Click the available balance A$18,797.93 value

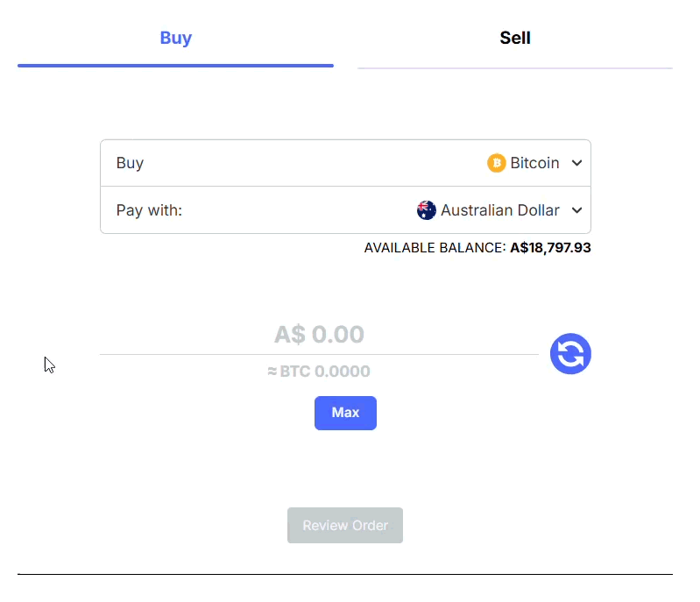(x=550, y=248)
